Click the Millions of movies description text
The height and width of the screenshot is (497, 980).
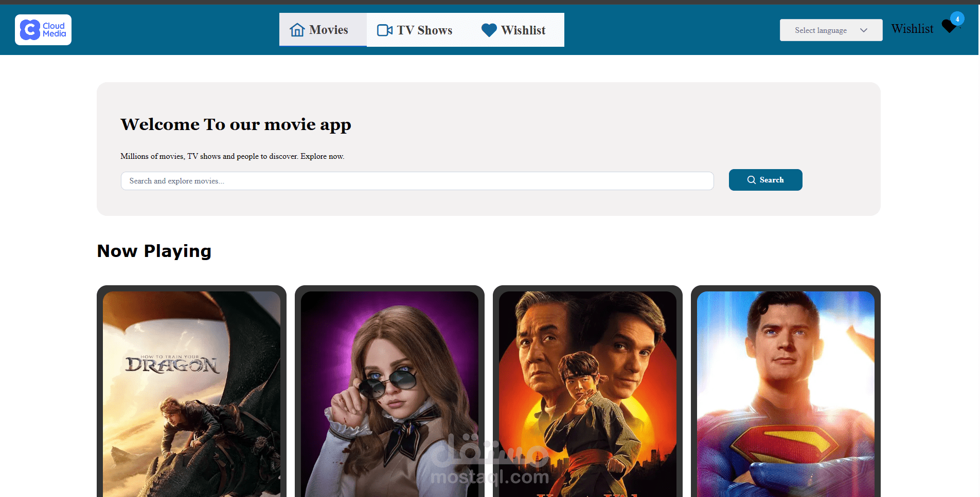[233, 156]
